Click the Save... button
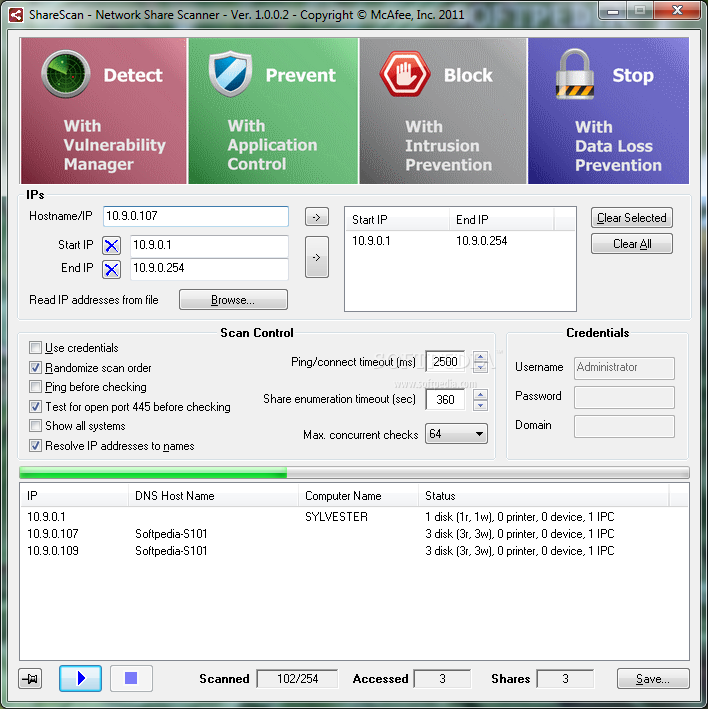 tap(653, 679)
